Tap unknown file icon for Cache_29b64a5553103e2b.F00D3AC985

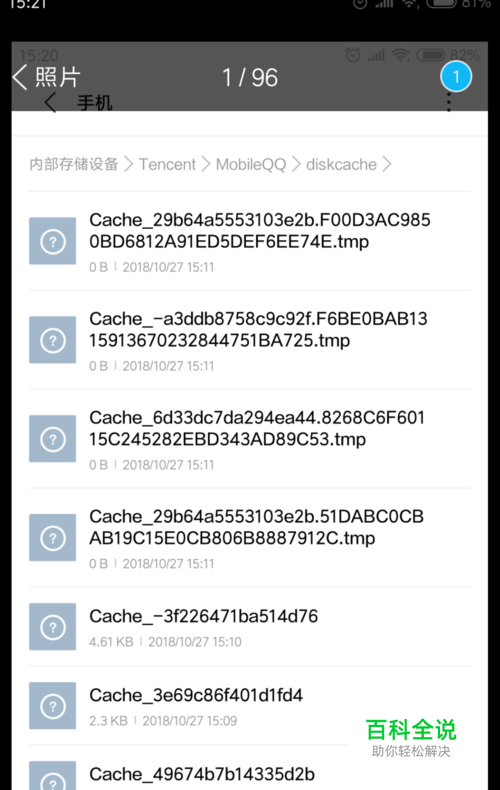pos(52,241)
